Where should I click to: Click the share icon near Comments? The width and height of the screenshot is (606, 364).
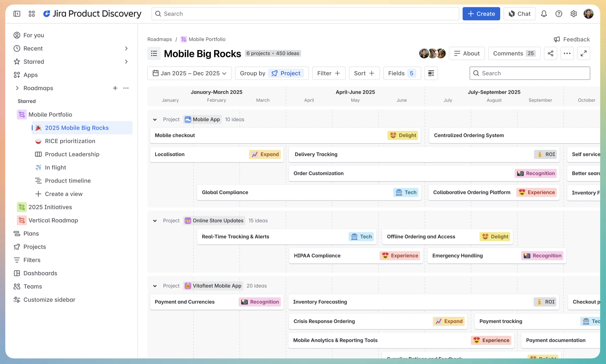[551, 53]
